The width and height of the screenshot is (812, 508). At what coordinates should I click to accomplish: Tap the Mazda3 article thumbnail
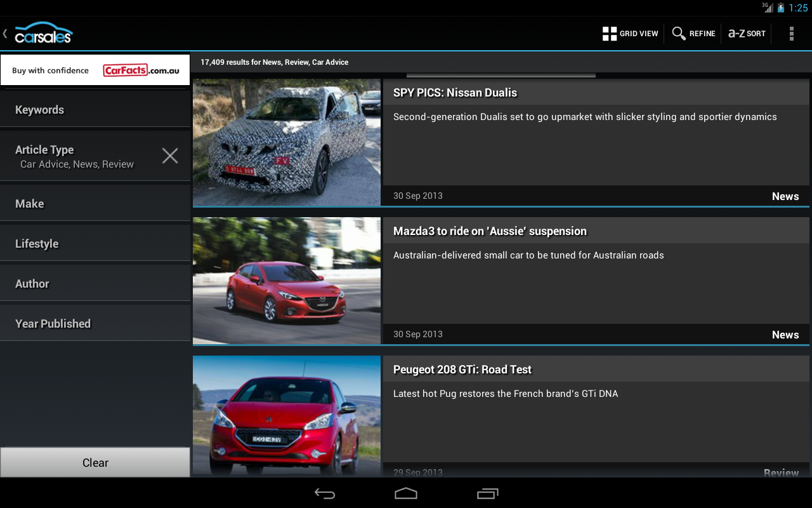(x=286, y=281)
